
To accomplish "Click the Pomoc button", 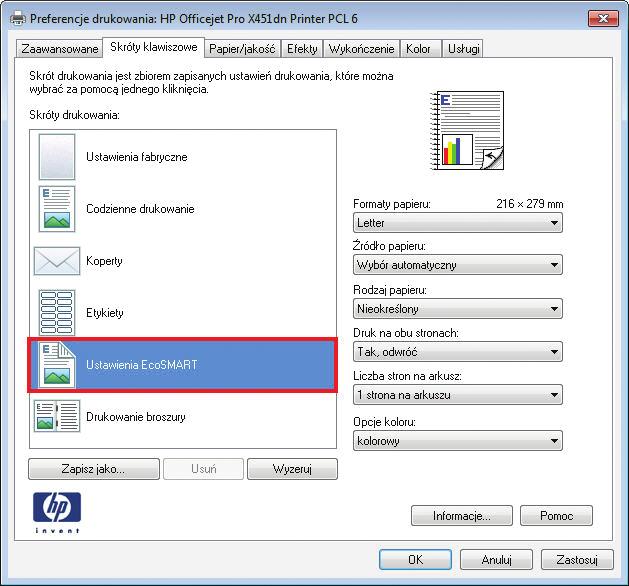I will coord(556,515).
